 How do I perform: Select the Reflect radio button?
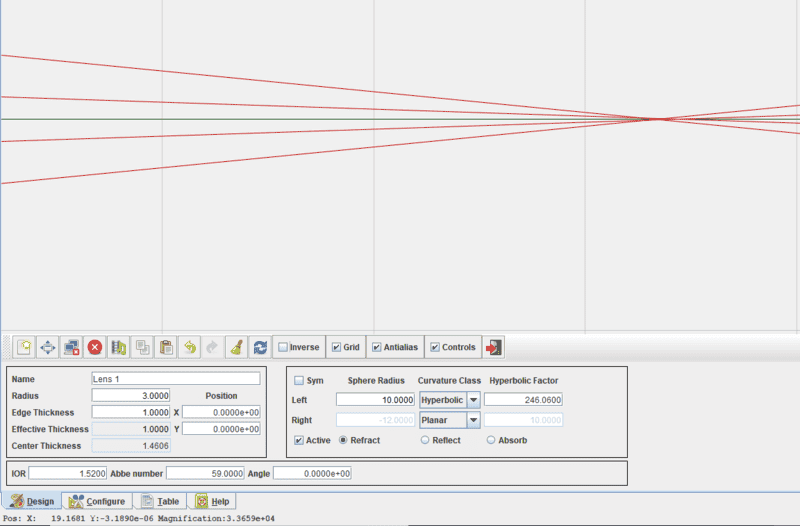tap(425, 440)
